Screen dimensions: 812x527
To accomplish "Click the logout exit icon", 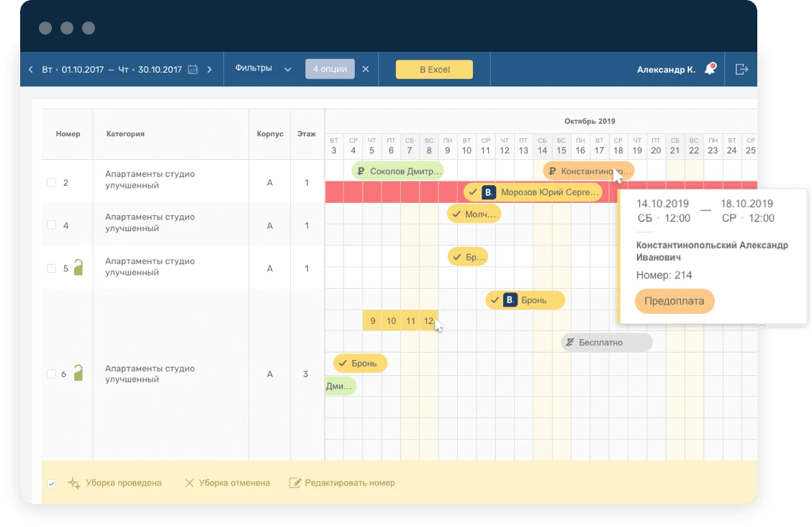I will pyautogui.click(x=741, y=69).
